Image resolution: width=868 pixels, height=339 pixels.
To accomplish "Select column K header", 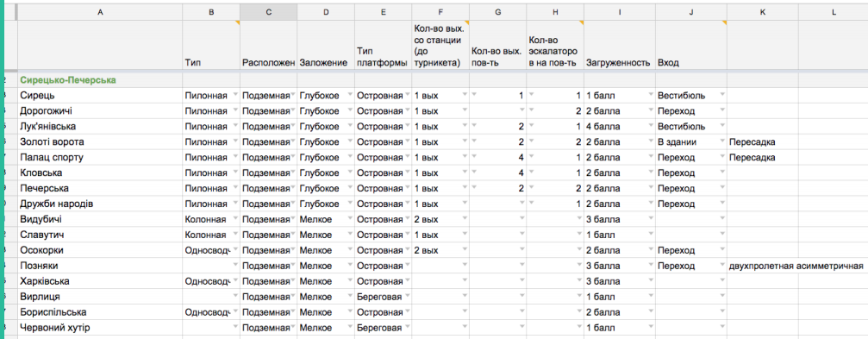I will [763, 11].
